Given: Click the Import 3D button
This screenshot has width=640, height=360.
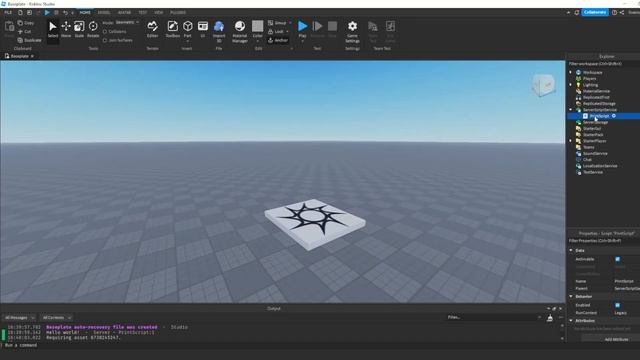Looking at the screenshot, I should pos(219,31).
